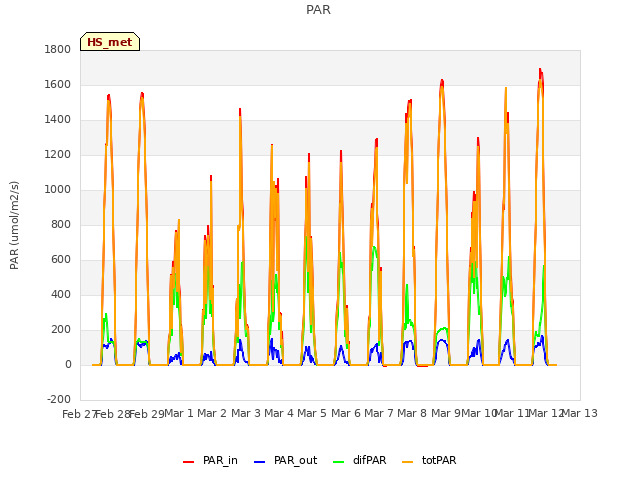Viewport: 640px width, 480px height.
Task: Click the blue PAR_out legend swatch
Action: click(259, 462)
